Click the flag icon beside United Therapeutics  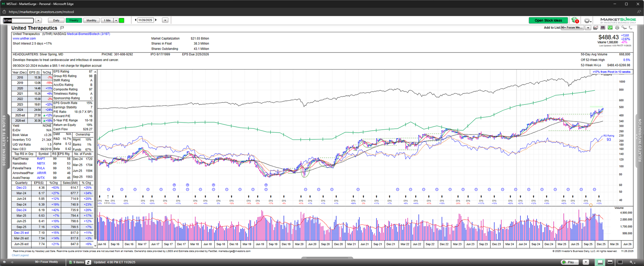coord(62,28)
